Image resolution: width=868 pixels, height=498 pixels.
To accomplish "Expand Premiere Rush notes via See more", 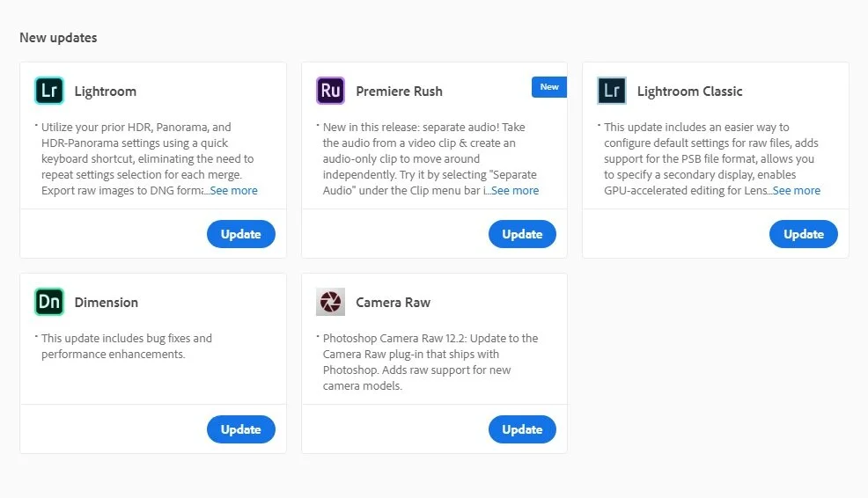I will [x=515, y=190].
